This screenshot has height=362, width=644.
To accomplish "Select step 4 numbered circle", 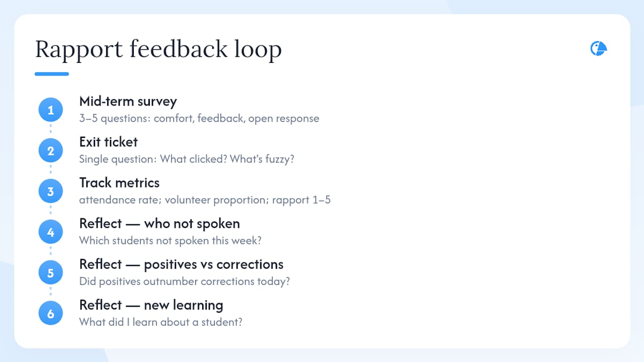I will (50, 232).
